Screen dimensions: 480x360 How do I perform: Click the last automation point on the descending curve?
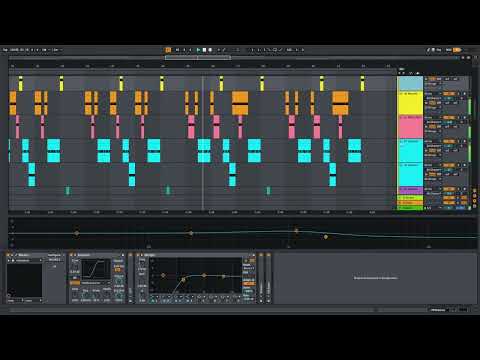(x=326, y=237)
